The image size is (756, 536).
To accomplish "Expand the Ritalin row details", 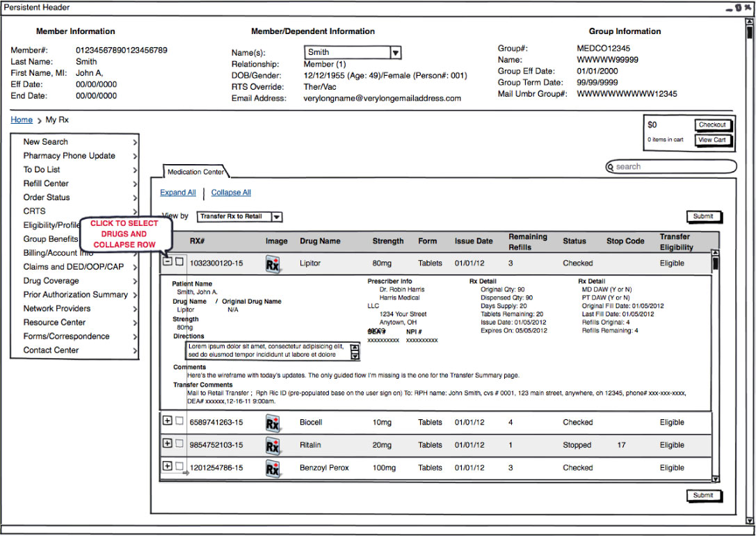I will 167,444.
